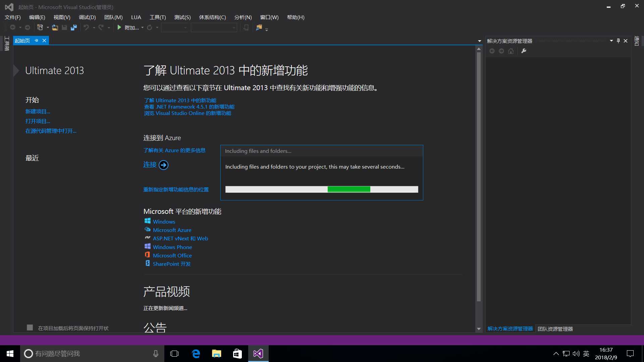This screenshot has height=362, width=644.
Task: Open Solution Explorer window position dropdown
Action: click(611, 41)
